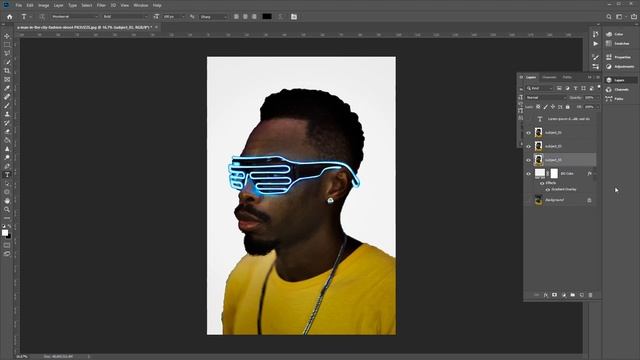This screenshot has width=640, height=360.
Task: Open layer filter Kind dropdown
Action: (x=539, y=88)
